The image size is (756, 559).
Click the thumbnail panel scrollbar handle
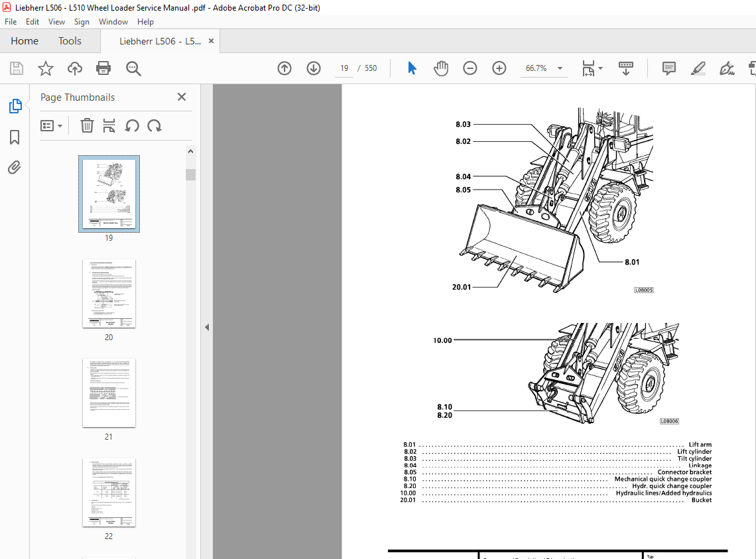coord(190,174)
